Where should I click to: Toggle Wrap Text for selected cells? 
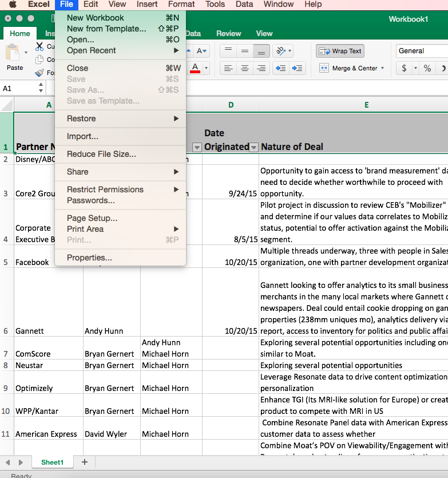(340, 51)
